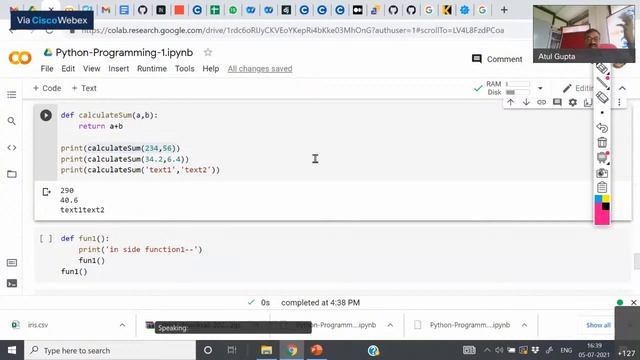Open the code snippets sidebar icon
640x360 pixels.
12,148
